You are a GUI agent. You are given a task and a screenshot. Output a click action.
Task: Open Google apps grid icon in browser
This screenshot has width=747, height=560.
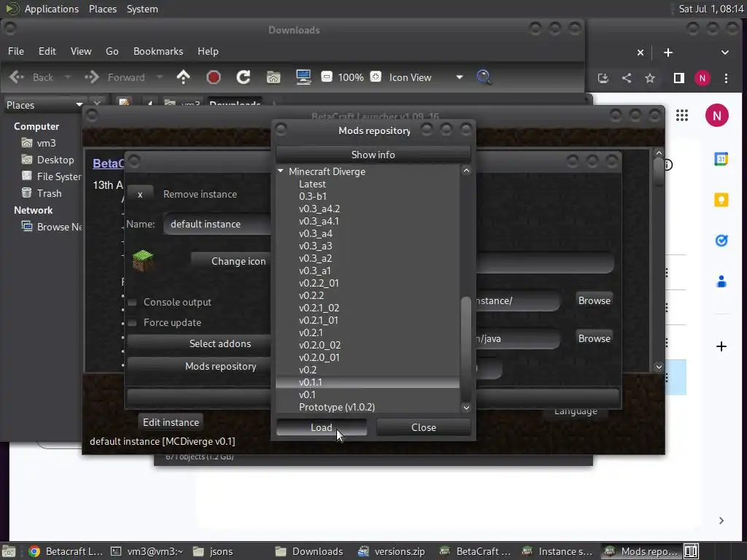[682, 115]
